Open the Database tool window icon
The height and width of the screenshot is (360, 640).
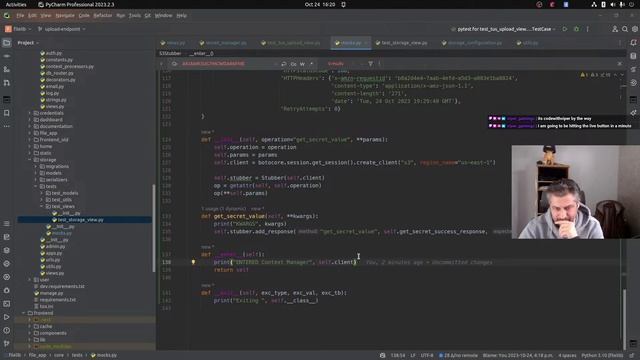pos(633,56)
